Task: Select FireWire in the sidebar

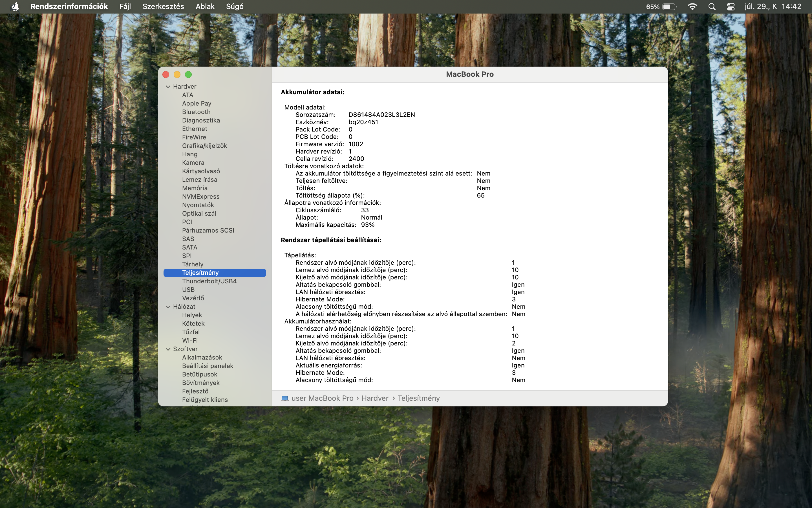Action: [215, 137]
